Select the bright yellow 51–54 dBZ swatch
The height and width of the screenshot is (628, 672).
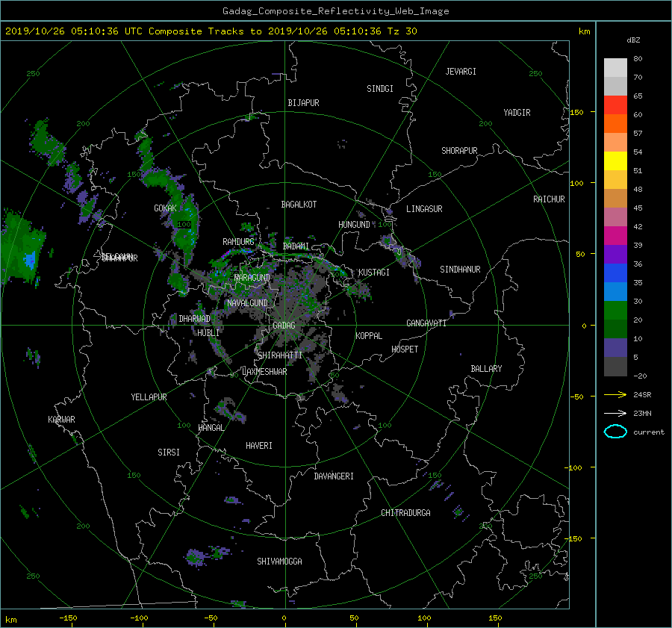coord(615,161)
